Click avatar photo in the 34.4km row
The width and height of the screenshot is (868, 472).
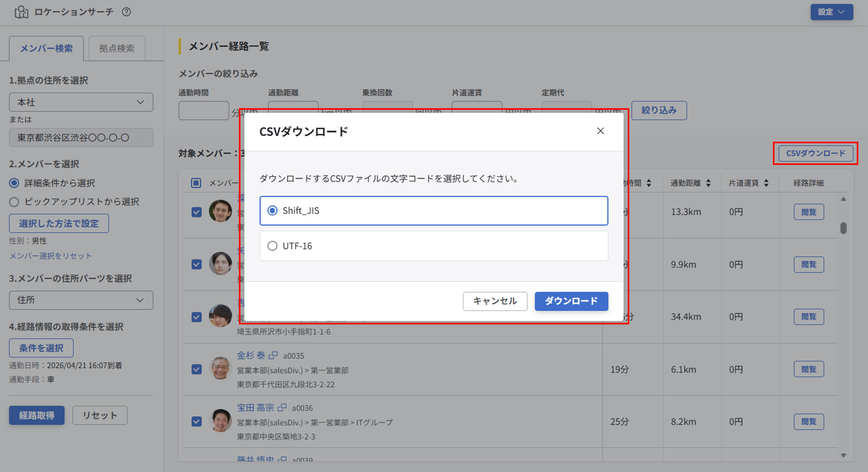(x=220, y=316)
